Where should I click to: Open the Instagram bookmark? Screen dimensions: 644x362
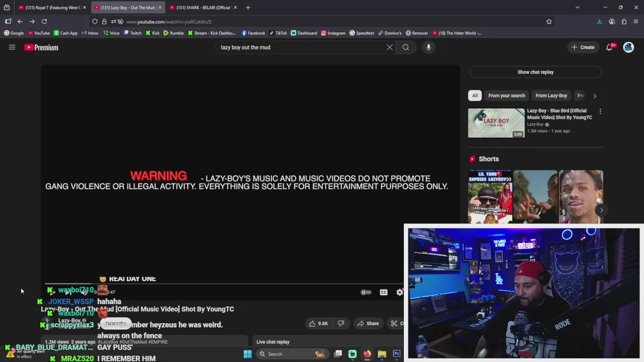tap(333, 33)
